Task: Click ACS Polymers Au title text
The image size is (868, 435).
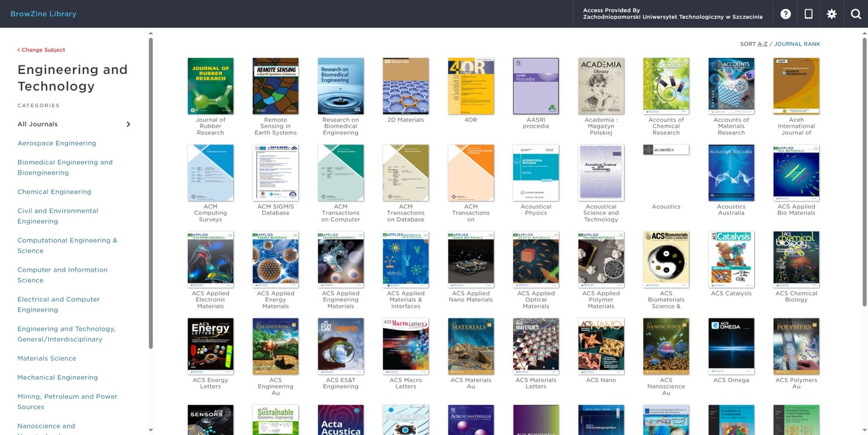Action: [x=797, y=383]
